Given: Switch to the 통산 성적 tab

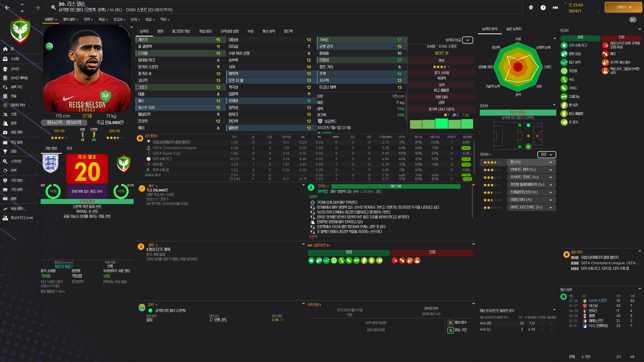Looking at the screenshot, I should (x=269, y=31).
